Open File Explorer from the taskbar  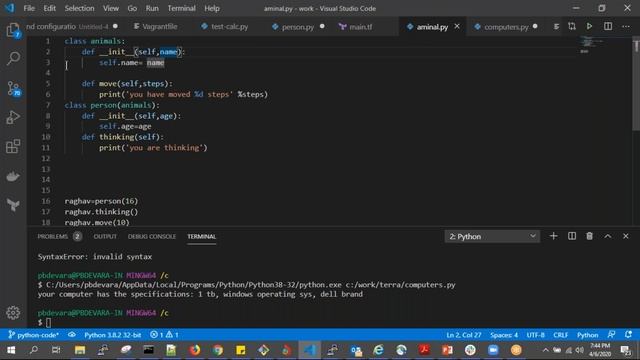[x=80, y=350]
